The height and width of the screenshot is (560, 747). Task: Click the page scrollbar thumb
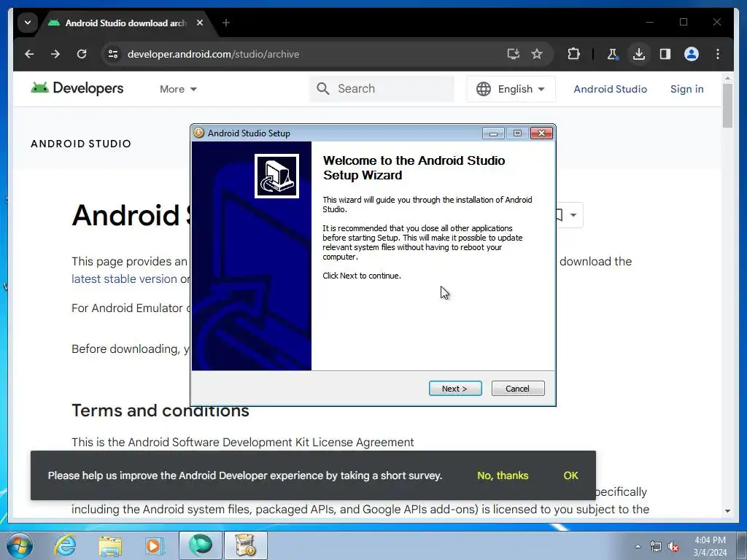[x=727, y=106]
